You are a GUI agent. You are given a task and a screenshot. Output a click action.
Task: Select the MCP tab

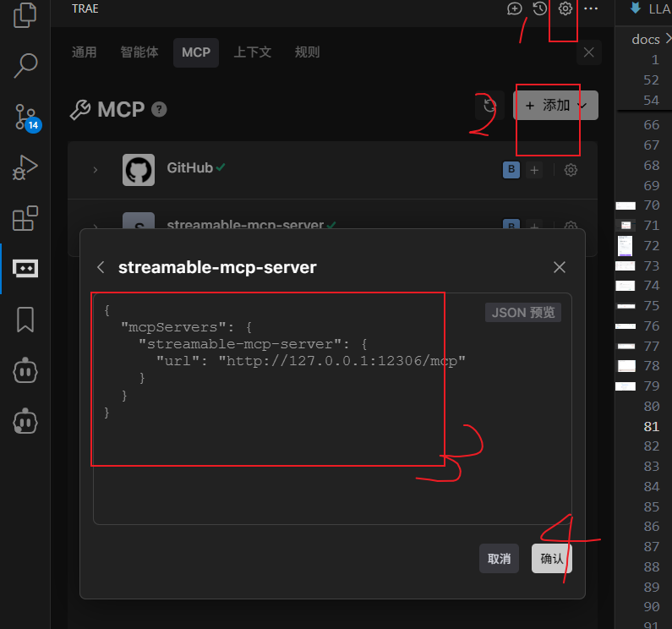point(196,52)
